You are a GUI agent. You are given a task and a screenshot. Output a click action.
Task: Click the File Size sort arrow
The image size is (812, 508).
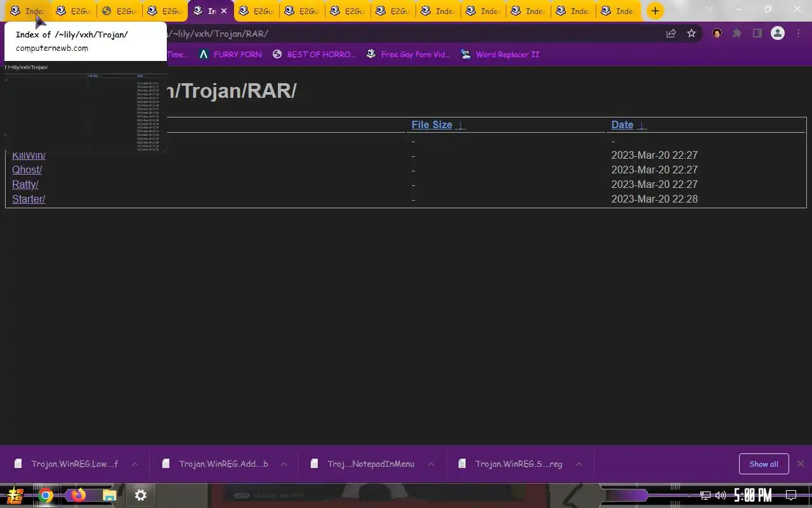pyautogui.click(x=461, y=126)
